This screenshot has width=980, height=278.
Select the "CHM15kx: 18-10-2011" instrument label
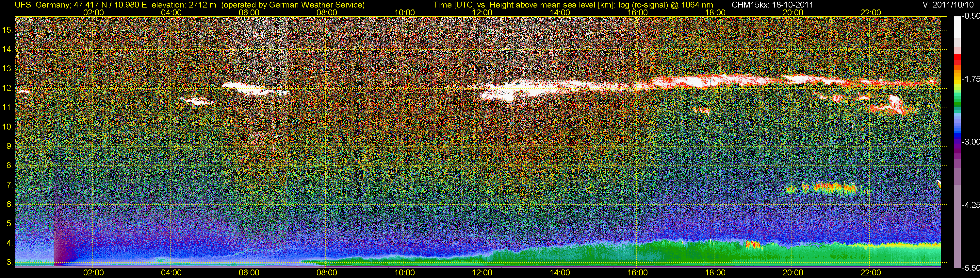[772, 5]
